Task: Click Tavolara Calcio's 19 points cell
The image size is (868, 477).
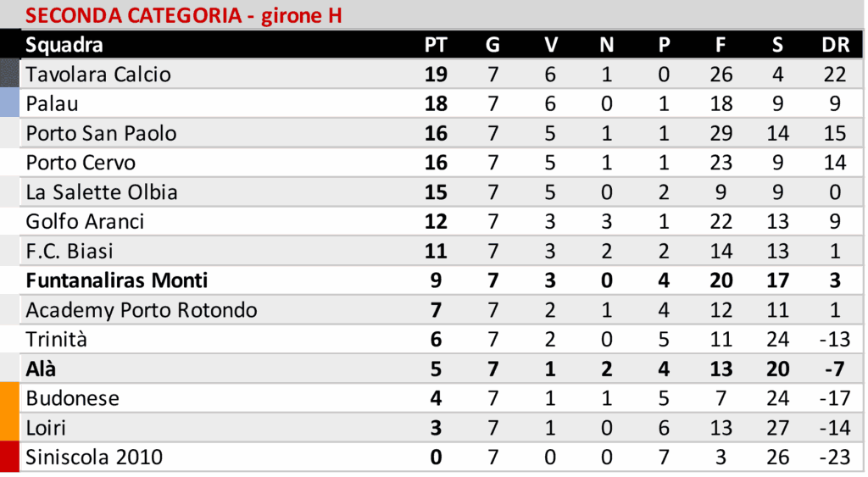Action: [x=435, y=75]
